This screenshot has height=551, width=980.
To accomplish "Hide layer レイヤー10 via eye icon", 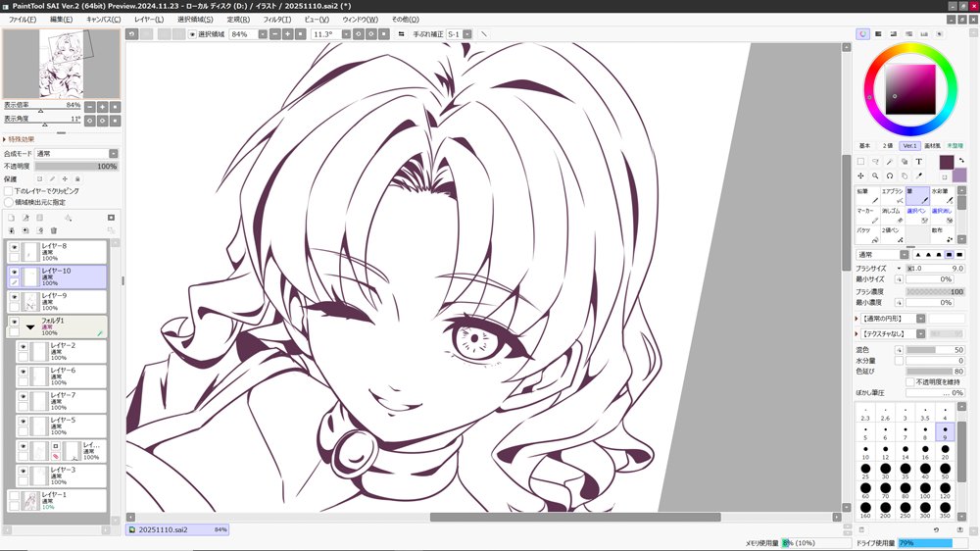I will pyautogui.click(x=15, y=272).
